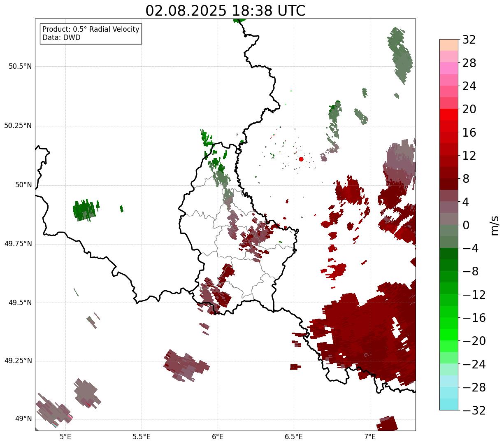Click the 49.75°N latitude label
This screenshot has width=504, height=445.
point(18,244)
